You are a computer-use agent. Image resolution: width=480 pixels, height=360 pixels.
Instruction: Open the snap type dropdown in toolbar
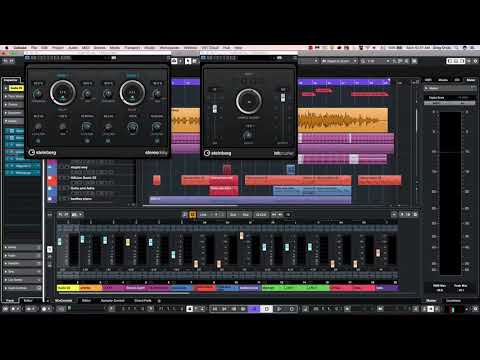[x=339, y=61]
